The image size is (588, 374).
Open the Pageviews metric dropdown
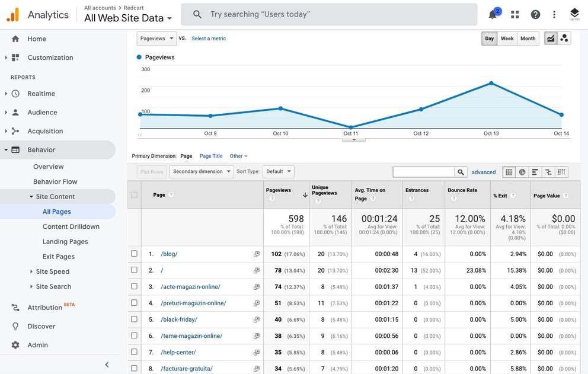(156, 39)
